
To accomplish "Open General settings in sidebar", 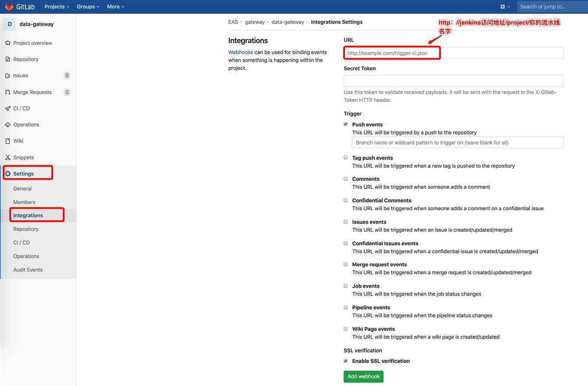I will tap(22, 189).
